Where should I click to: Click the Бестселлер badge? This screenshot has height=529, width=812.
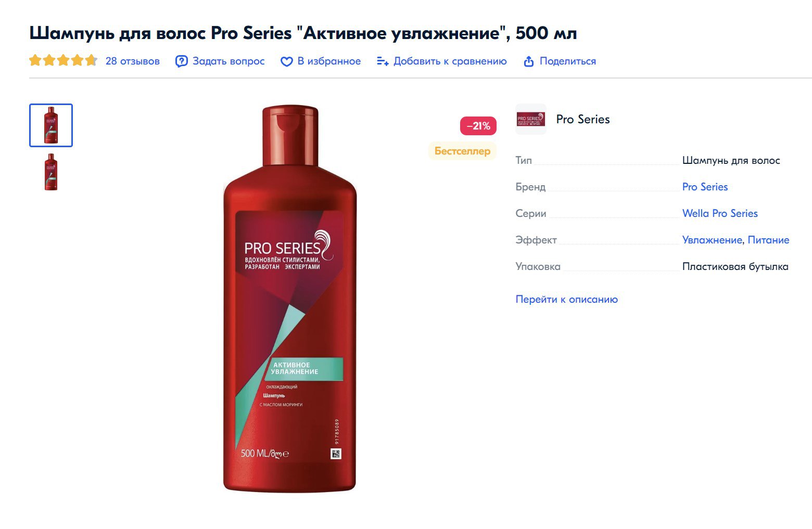462,151
